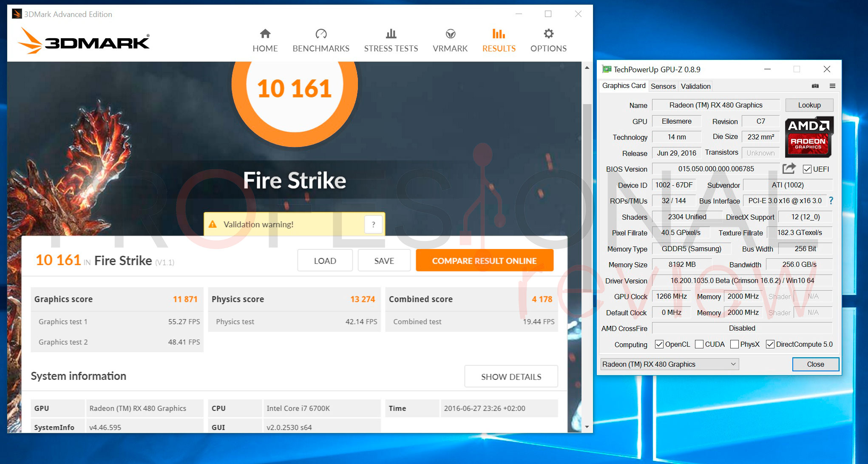Click the LOAD button
This screenshot has height=464, width=868.
325,260
